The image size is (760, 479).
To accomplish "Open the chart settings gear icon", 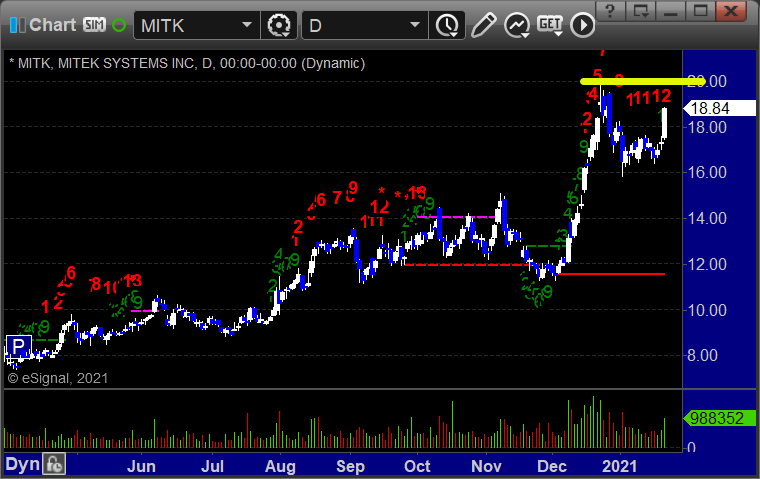I will [x=279, y=25].
